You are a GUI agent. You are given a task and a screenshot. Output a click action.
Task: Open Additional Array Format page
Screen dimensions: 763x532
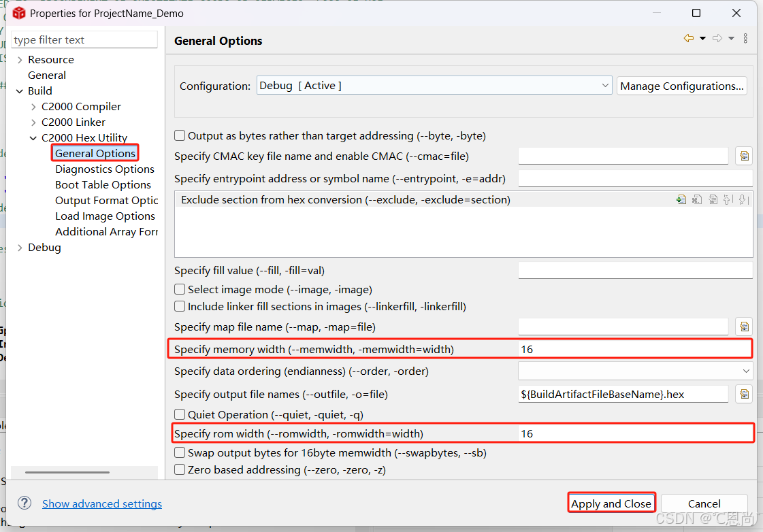coord(107,231)
